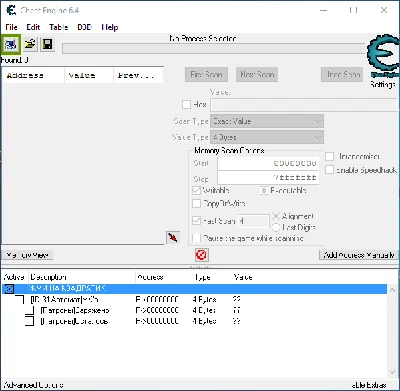Click the memory scan Start address field

tap(268, 163)
